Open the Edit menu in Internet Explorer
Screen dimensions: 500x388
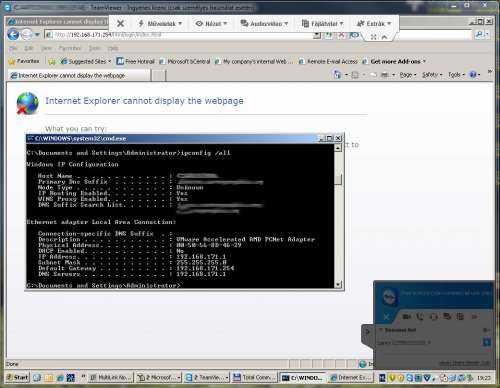click(x=29, y=48)
